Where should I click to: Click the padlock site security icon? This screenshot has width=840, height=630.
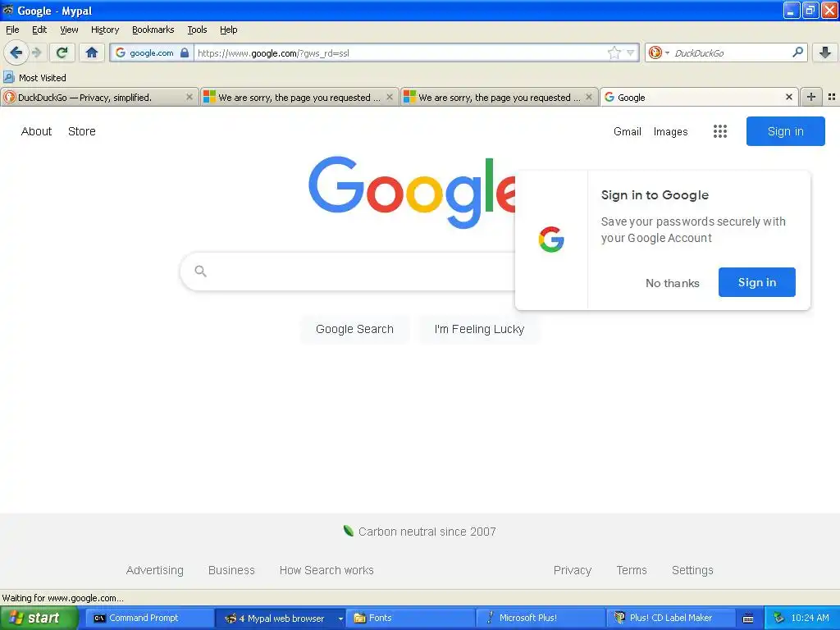185,52
